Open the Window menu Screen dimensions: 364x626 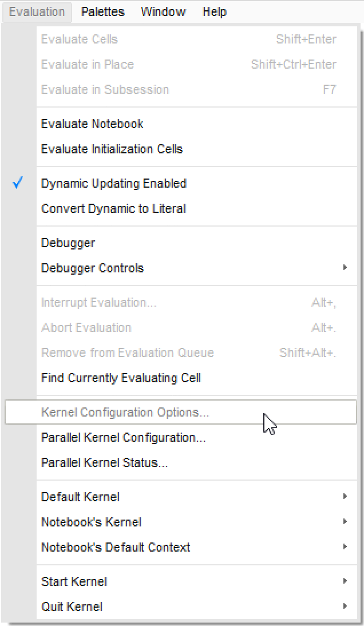point(163,11)
